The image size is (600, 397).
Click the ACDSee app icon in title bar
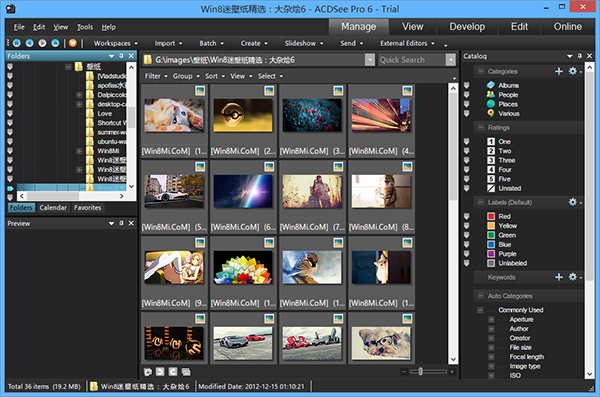point(11,8)
